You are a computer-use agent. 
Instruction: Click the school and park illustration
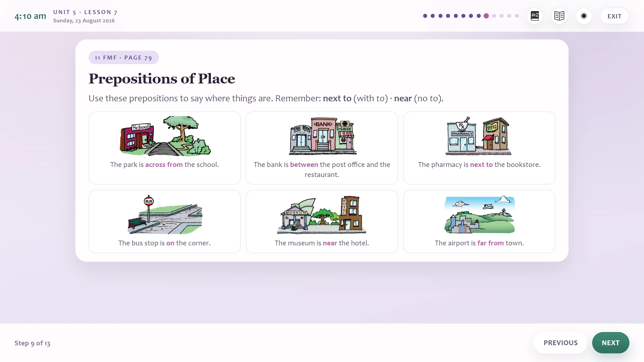[165, 136]
